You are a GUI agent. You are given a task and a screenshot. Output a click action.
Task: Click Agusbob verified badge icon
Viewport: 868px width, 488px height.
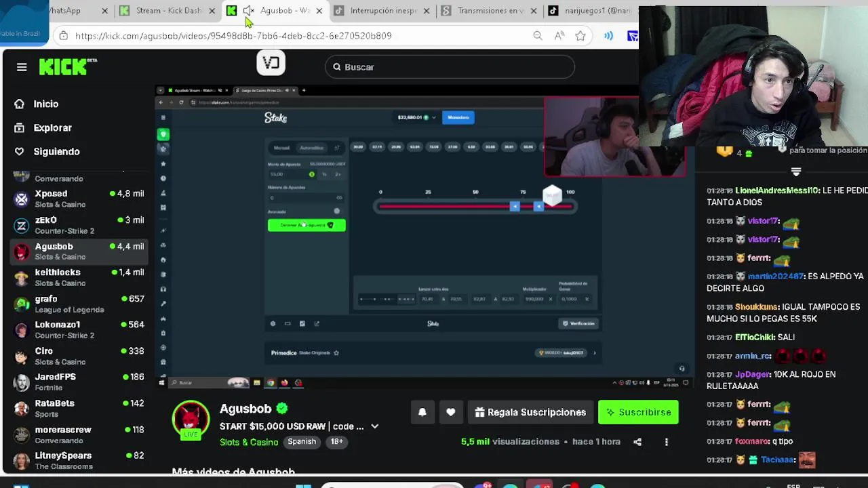(282, 409)
